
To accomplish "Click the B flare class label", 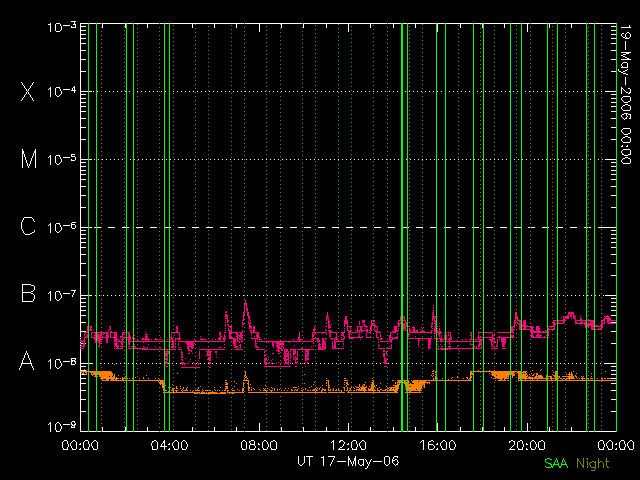I will pyautogui.click(x=28, y=293).
